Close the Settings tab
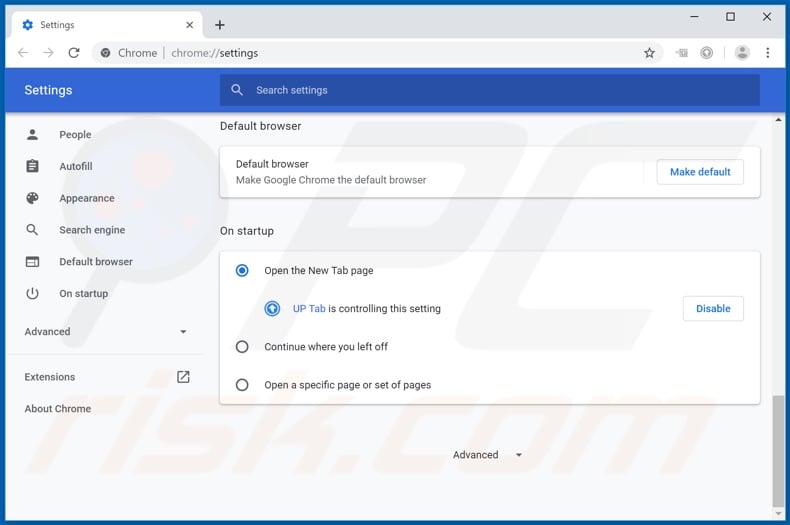The image size is (790, 525). click(x=189, y=25)
